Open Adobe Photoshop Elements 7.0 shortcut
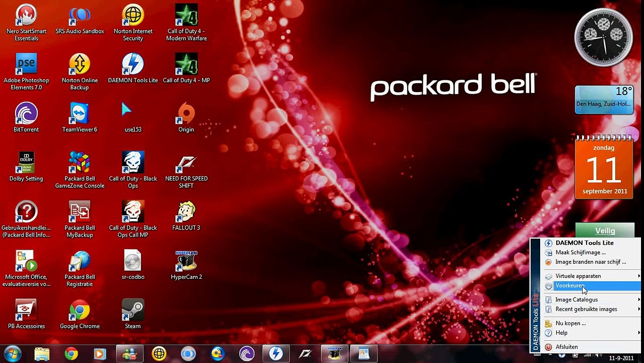644x363 pixels. 26,72
